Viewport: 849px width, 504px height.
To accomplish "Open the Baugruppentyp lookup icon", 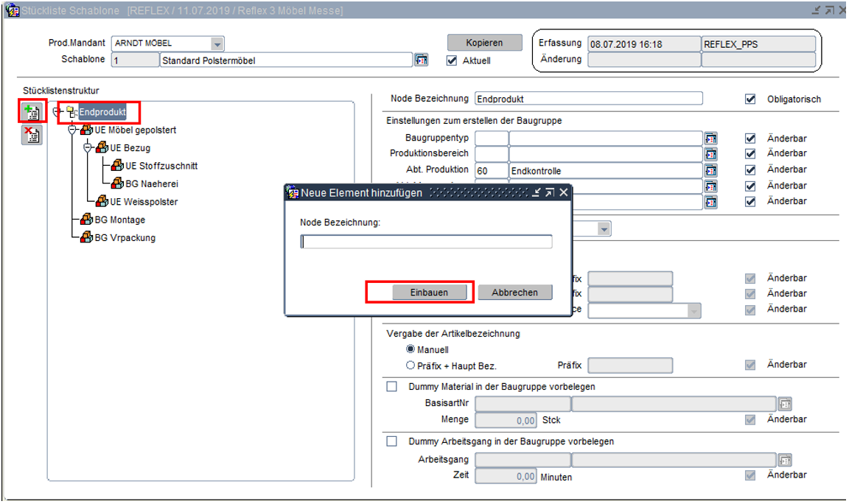I will pyautogui.click(x=710, y=139).
